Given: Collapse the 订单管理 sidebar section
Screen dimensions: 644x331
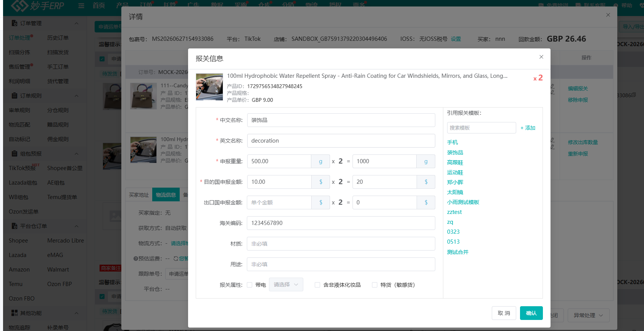Looking at the screenshot, I should click(76, 23).
